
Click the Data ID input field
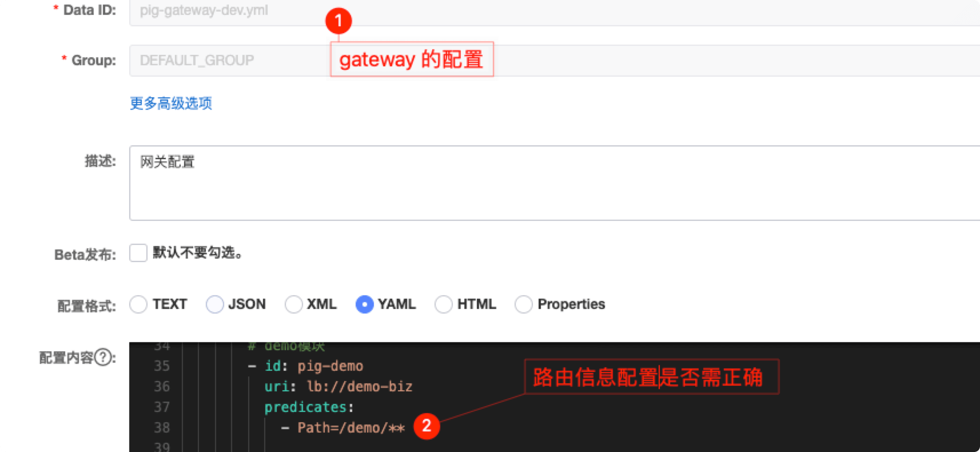pyautogui.click(x=555, y=13)
